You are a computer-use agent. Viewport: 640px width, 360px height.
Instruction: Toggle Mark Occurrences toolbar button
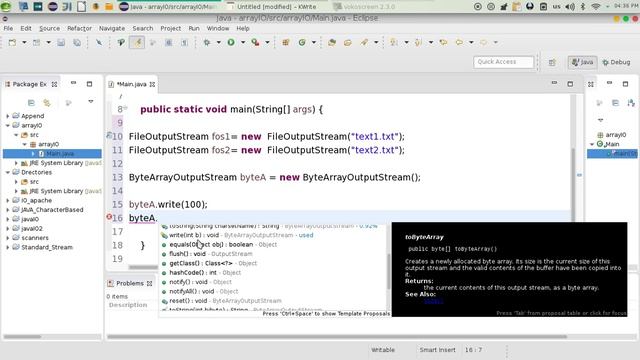click(x=137, y=42)
